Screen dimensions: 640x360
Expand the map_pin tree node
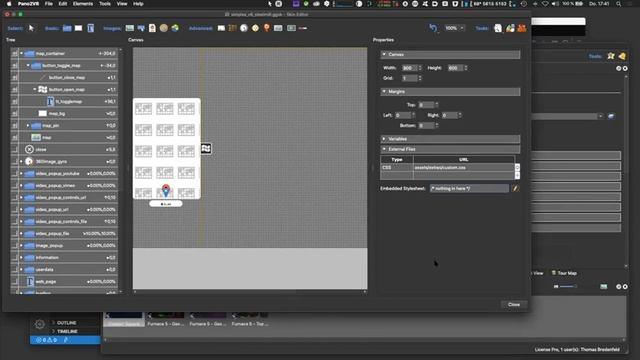(x=28, y=125)
